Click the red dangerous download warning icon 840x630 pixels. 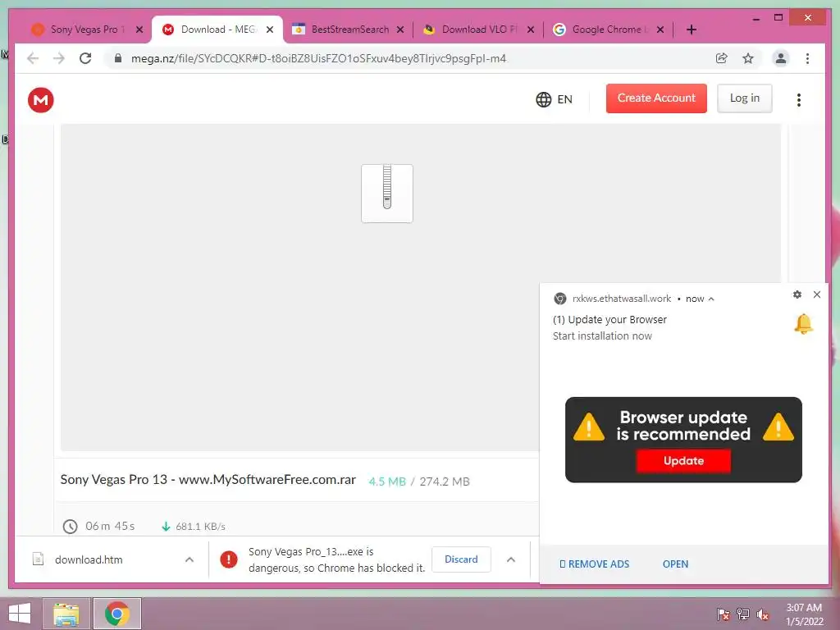(229, 559)
